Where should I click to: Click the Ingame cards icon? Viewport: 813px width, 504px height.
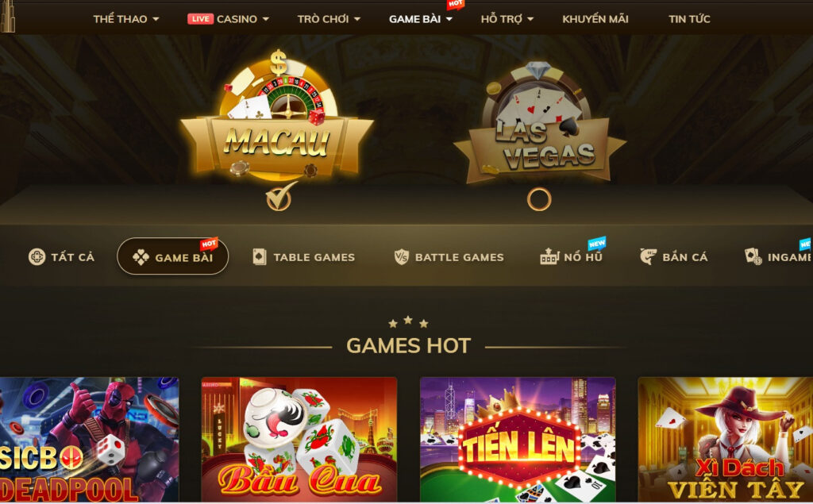[753, 256]
